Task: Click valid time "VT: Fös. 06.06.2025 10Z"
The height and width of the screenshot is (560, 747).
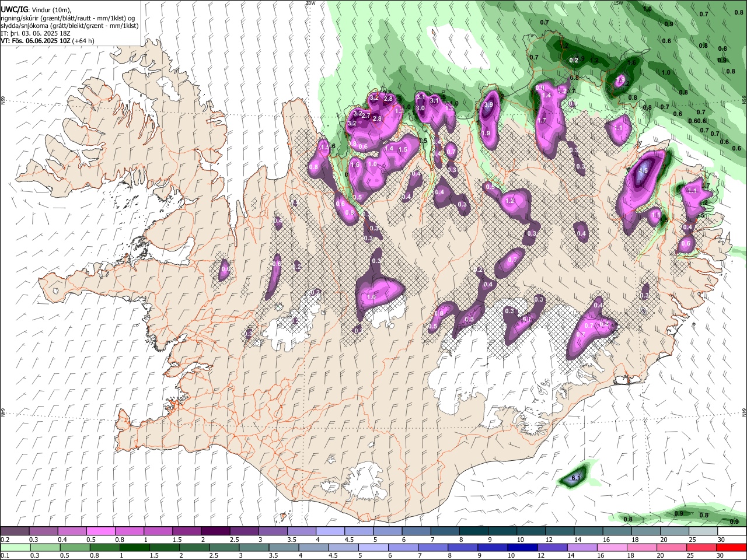Action: (35, 41)
